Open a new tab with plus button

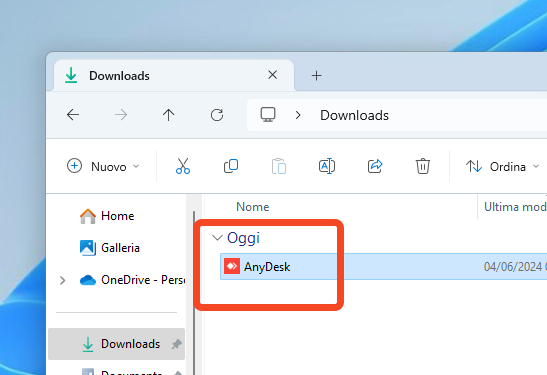click(x=316, y=76)
